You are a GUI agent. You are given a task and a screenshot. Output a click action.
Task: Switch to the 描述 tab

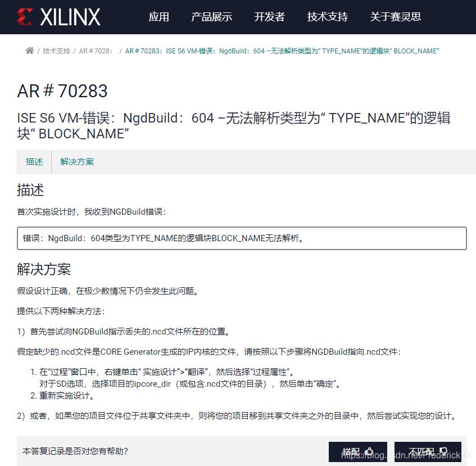(x=34, y=162)
